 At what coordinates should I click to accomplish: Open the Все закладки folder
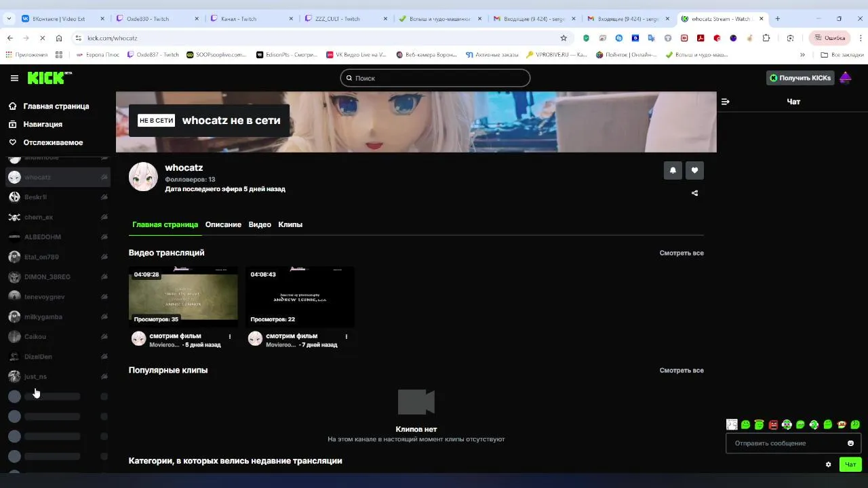[841, 55]
